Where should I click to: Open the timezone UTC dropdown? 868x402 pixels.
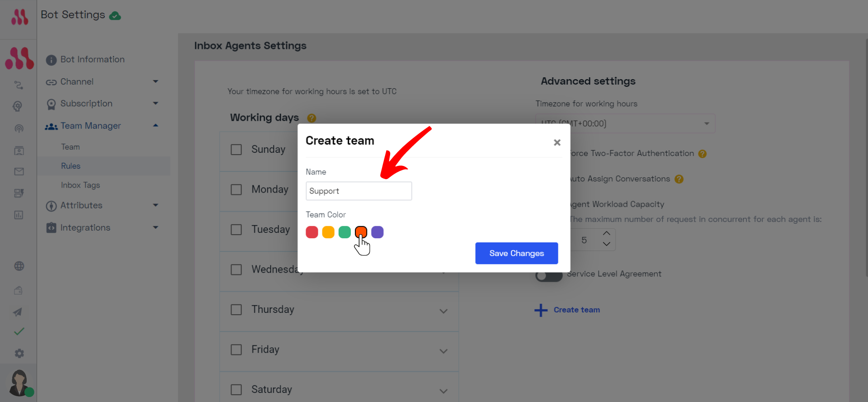pos(625,123)
